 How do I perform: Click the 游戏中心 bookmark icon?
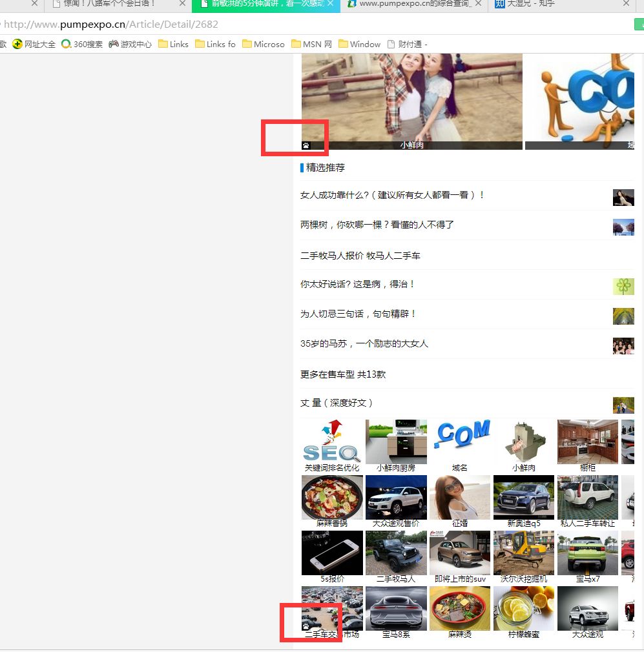point(114,44)
